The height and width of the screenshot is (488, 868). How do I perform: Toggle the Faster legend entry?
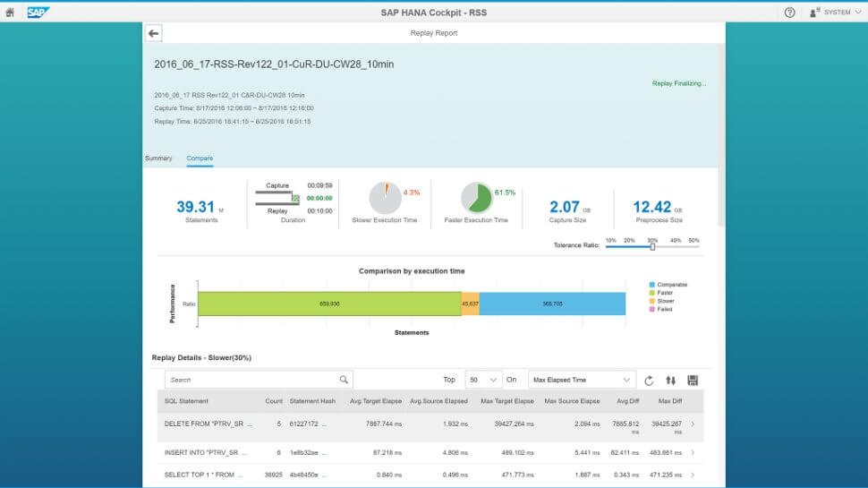[661, 293]
